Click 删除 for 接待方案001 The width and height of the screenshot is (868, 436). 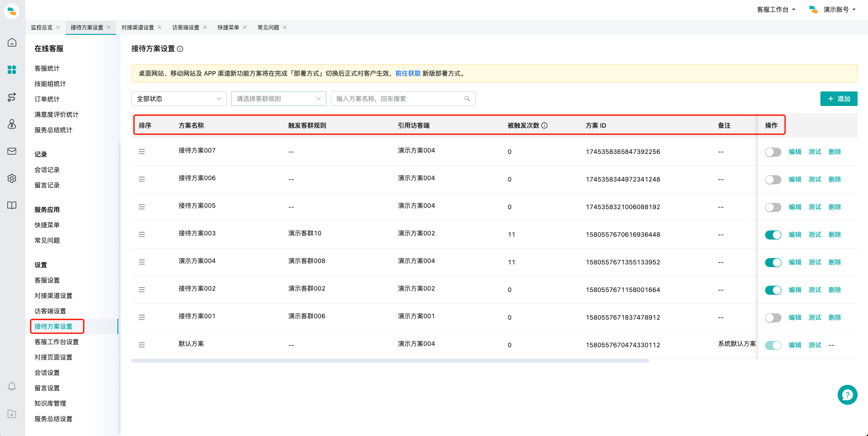click(835, 317)
